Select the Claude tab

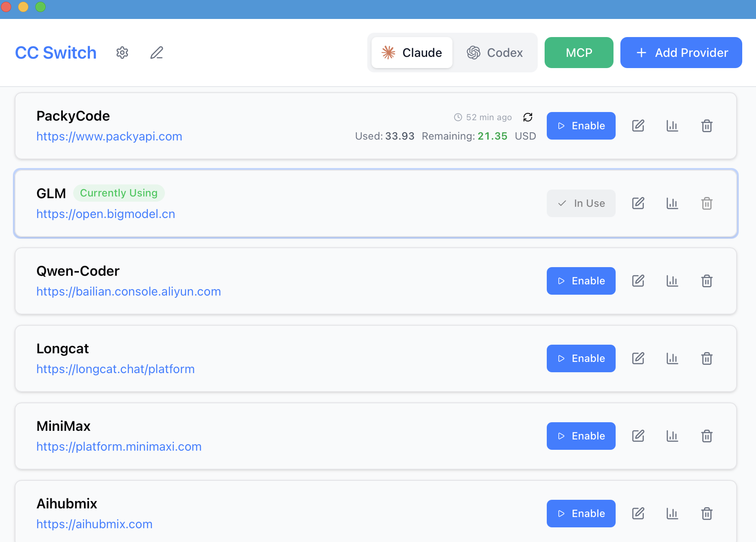coord(412,53)
